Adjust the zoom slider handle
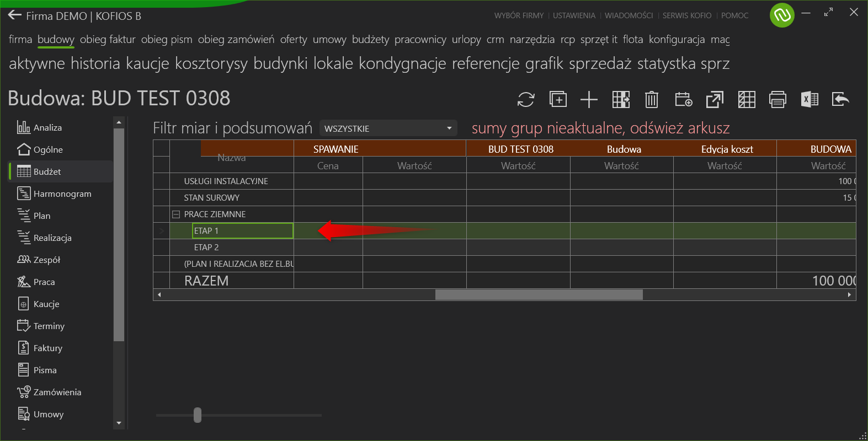Image resolution: width=868 pixels, height=441 pixels. coord(198,415)
